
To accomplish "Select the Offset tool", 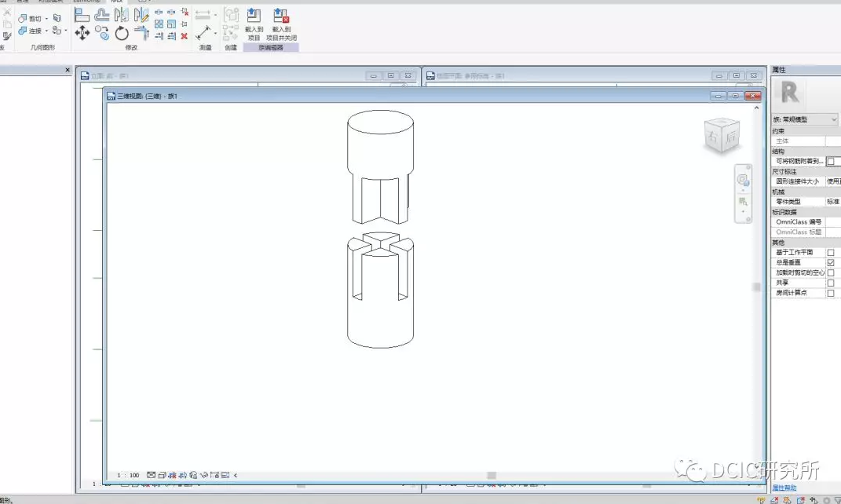I will pos(101,15).
